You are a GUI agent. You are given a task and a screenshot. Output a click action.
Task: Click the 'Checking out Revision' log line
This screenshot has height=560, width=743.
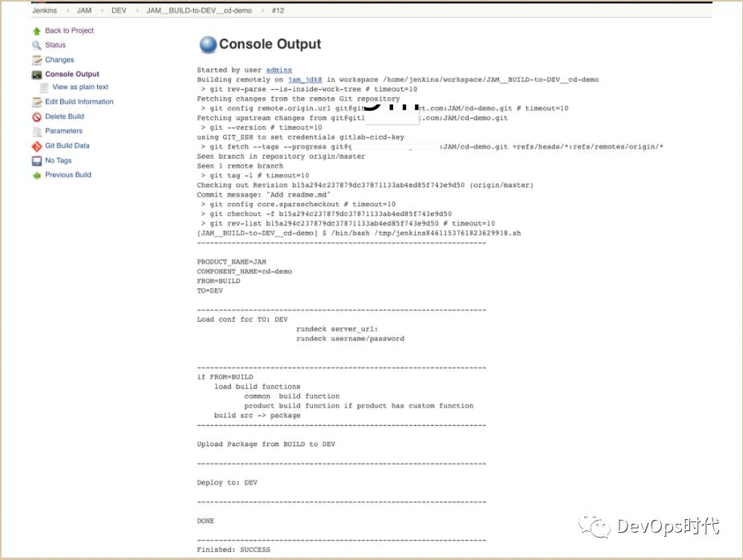click(365, 185)
